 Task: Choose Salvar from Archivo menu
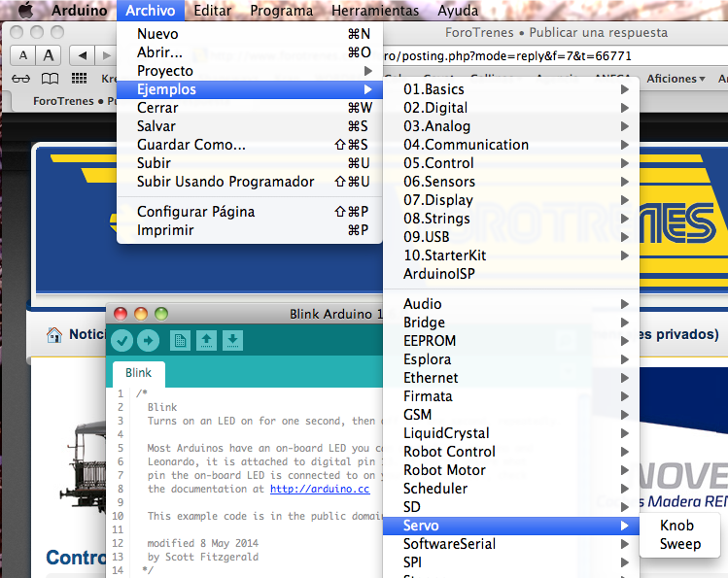click(x=250, y=126)
